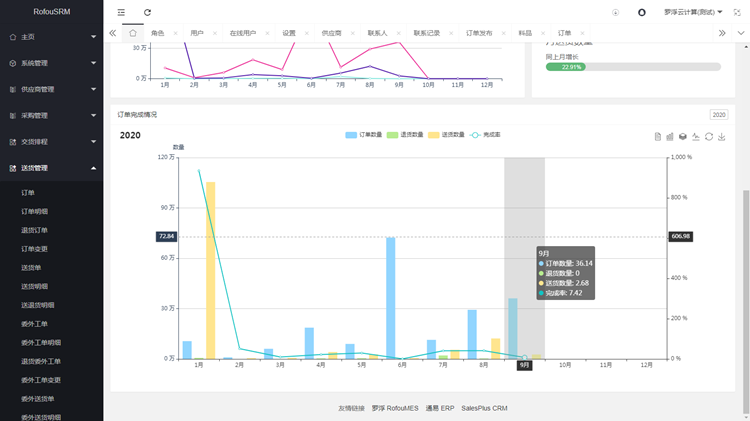Screen dimensions: 750x421
Task: Click the sidebar collapse menu icon
Action: point(121,12)
